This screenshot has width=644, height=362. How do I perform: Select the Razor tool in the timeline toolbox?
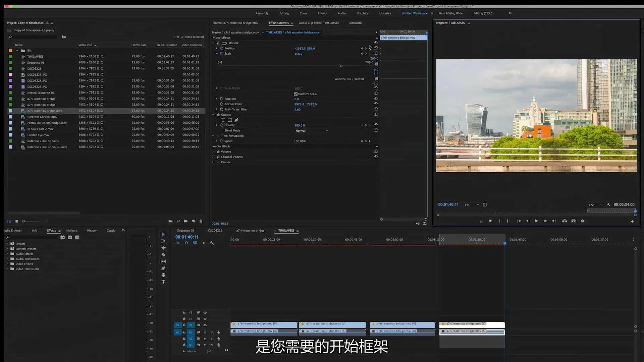[163, 255]
